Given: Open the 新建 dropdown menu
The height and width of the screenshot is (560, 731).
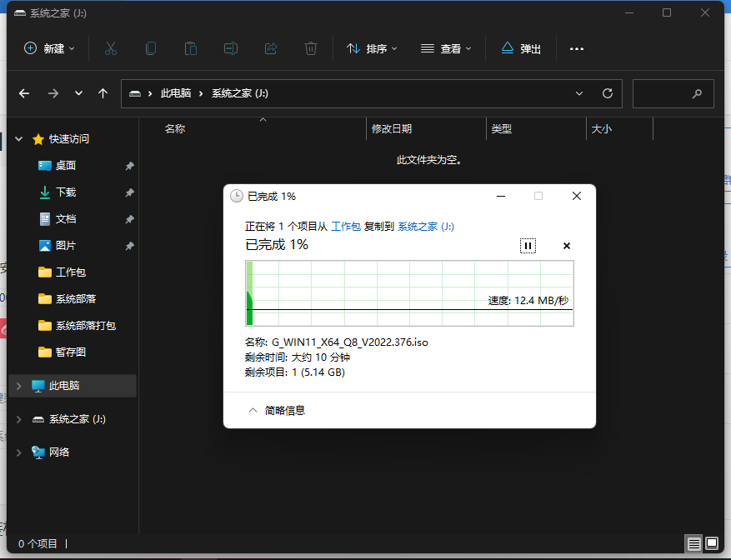Looking at the screenshot, I should click(50, 48).
